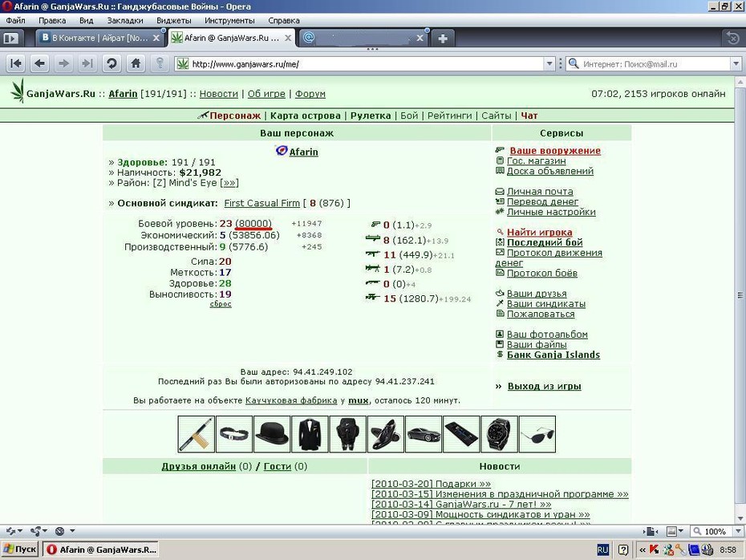Viewport: 746px width, 560px height.
Task: Click the Opera panel toggle icon
Action: (10, 38)
